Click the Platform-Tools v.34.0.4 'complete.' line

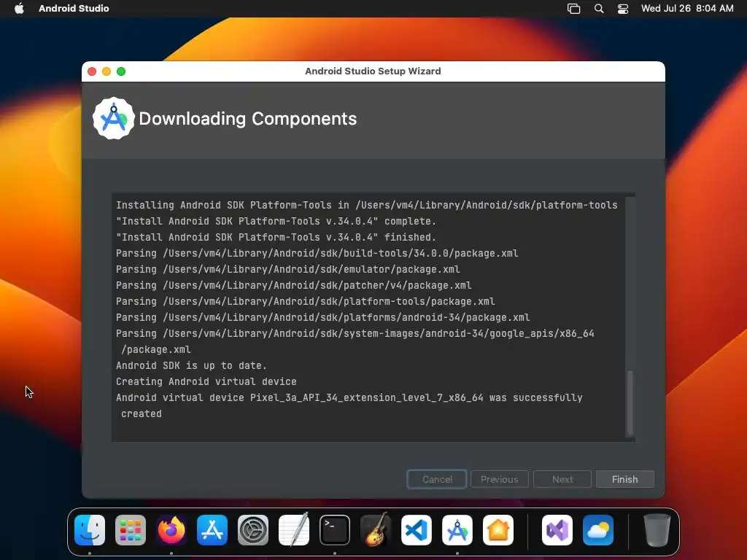276,222
